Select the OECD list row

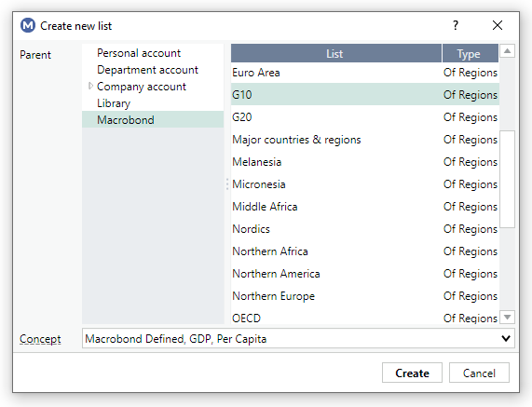click(364, 317)
